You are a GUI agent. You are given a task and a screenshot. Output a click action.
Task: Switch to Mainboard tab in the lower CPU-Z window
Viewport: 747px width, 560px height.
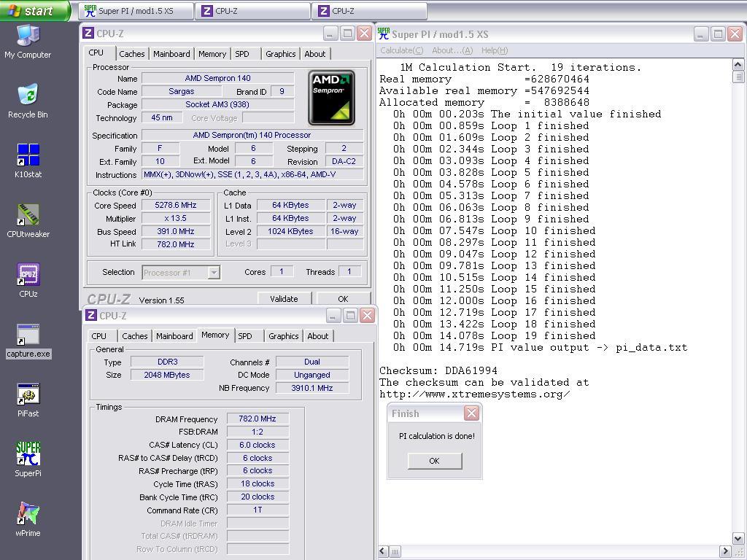point(174,335)
